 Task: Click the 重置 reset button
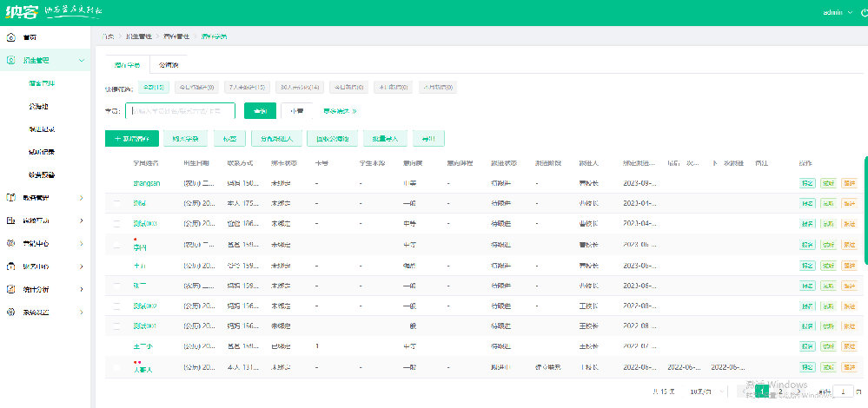pyautogui.click(x=296, y=111)
